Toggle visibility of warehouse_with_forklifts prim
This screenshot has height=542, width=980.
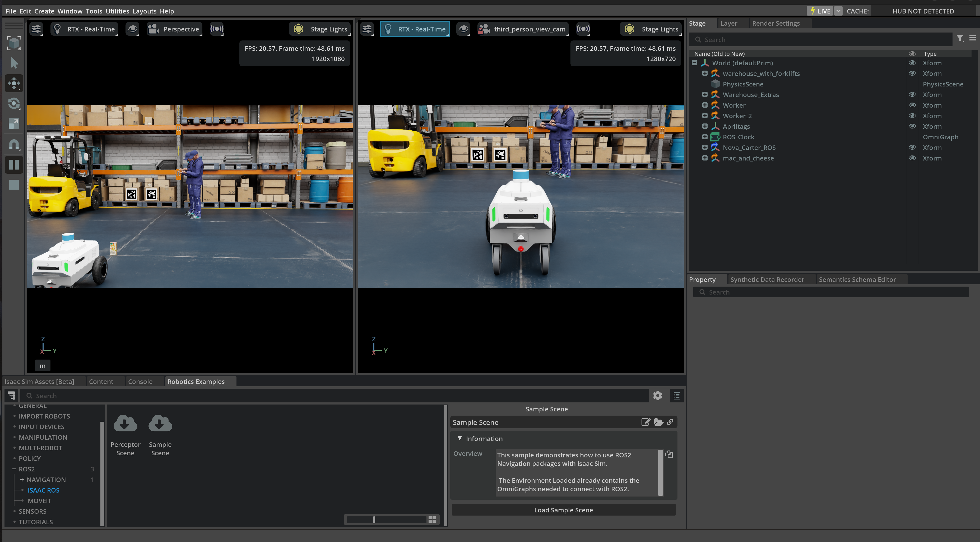[x=912, y=74]
